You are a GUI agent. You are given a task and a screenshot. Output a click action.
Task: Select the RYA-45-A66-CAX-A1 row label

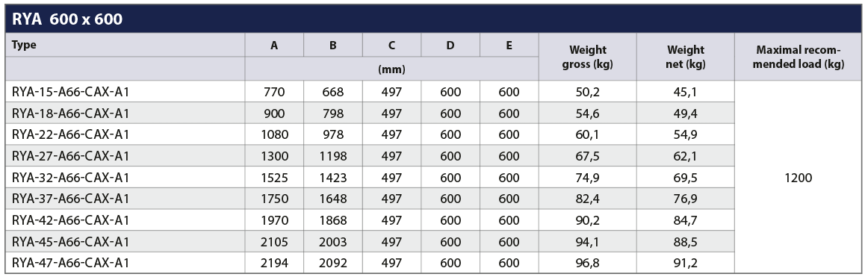pyautogui.click(x=70, y=242)
